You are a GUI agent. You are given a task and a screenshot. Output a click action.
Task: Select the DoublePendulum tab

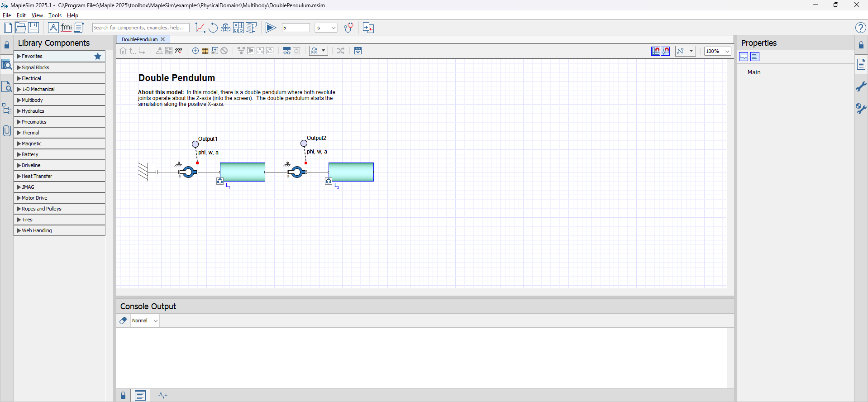(139, 39)
